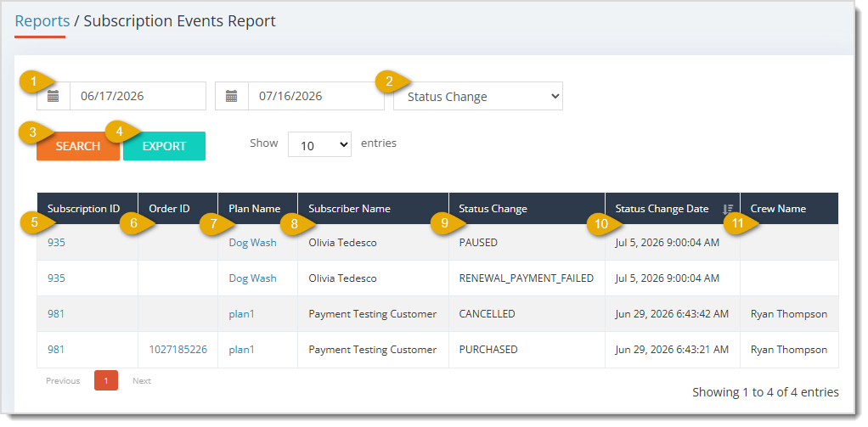This screenshot has height=427, width=868.
Task: Open Dog Wash plan in RENEWAL_PAYMENT_FAILED row
Action: (252, 278)
